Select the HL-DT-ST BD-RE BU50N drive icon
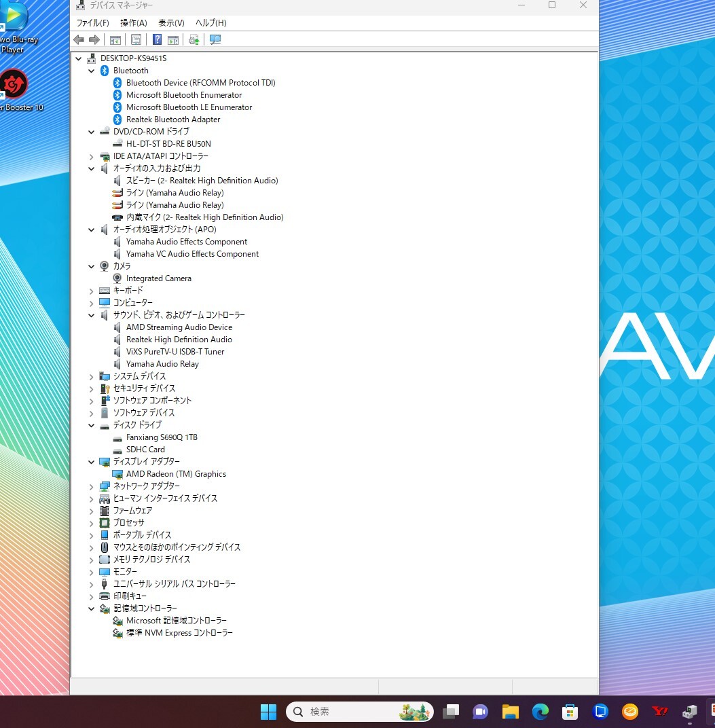The width and height of the screenshot is (715, 728). 117,144
